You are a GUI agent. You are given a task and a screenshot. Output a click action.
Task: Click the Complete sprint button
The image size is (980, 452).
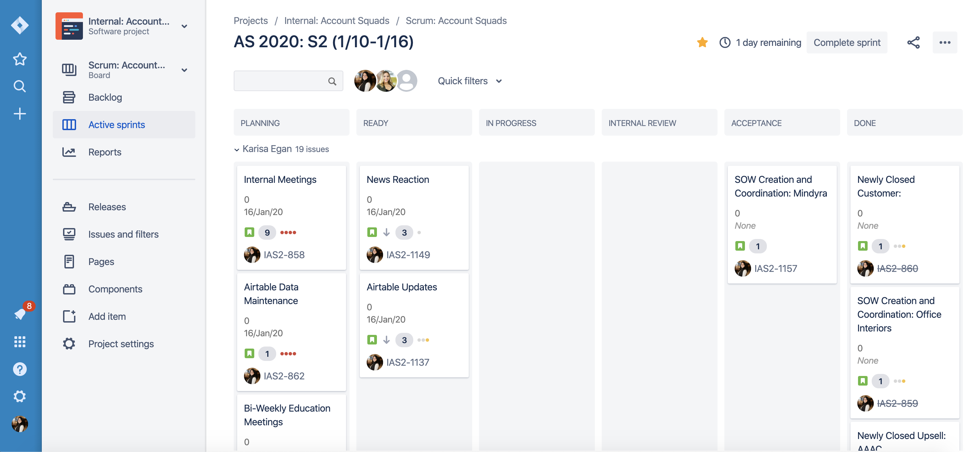846,42
